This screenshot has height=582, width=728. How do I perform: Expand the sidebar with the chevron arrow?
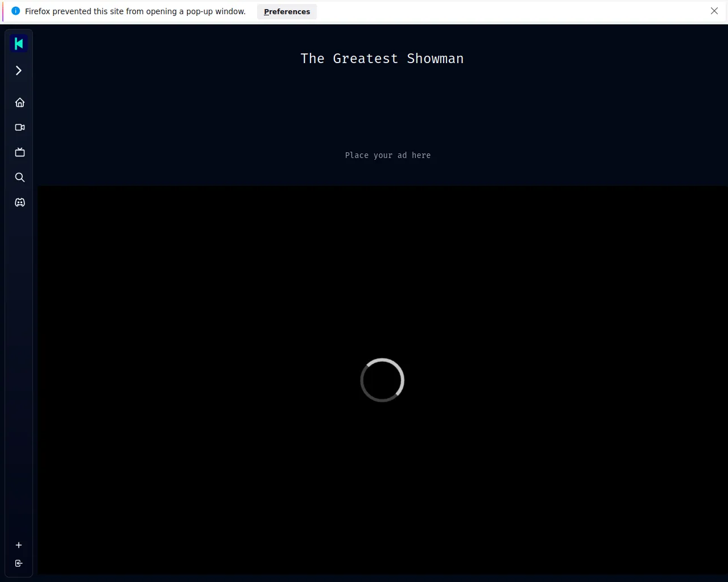pyautogui.click(x=19, y=70)
